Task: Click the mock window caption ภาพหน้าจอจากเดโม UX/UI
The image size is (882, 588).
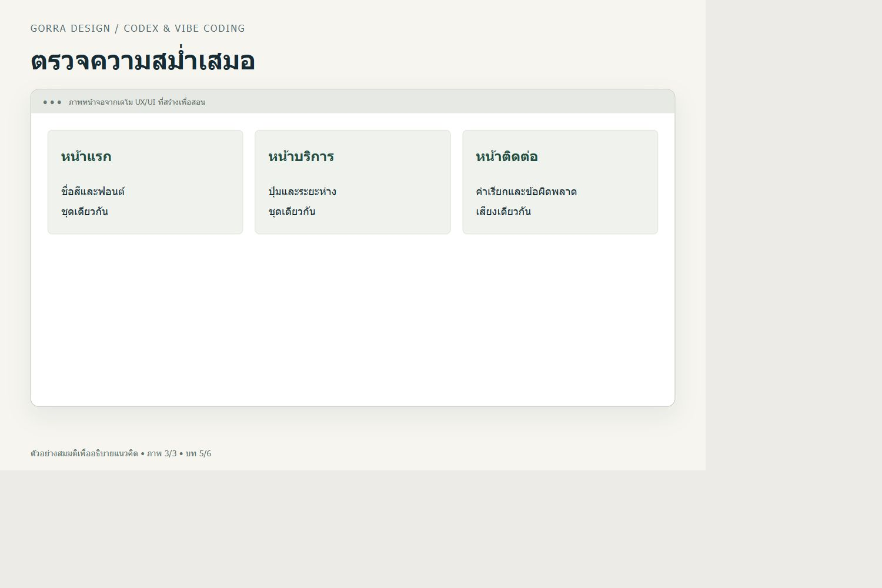Action: click(137, 102)
